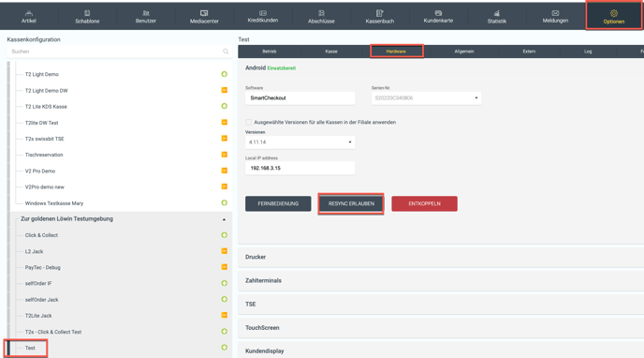
Task: Switch to the Kasse tab
Action: point(331,52)
